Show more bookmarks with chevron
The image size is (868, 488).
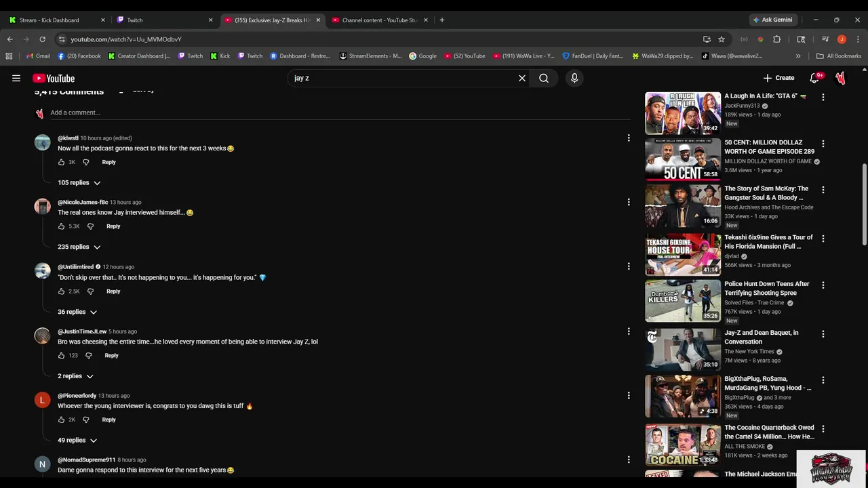(798, 56)
